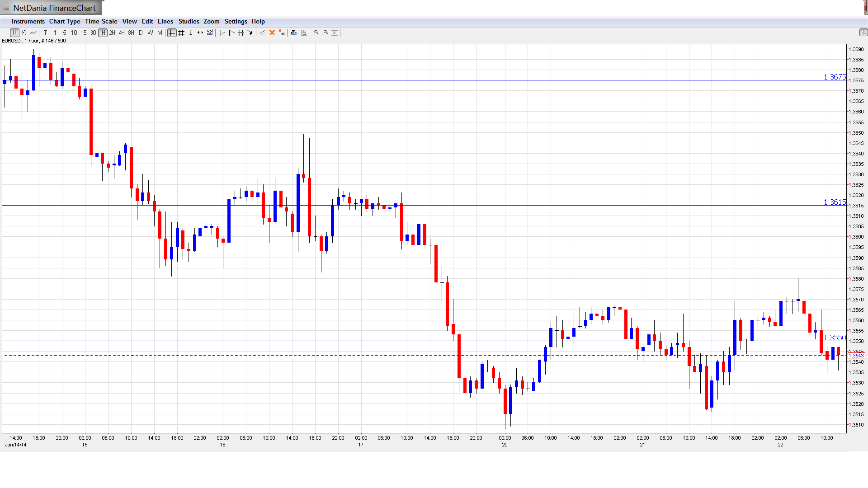Toggle the chart grid display
The height and width of the screenshot is (488, 868).
pyautogui.click(x=181, y=33)
